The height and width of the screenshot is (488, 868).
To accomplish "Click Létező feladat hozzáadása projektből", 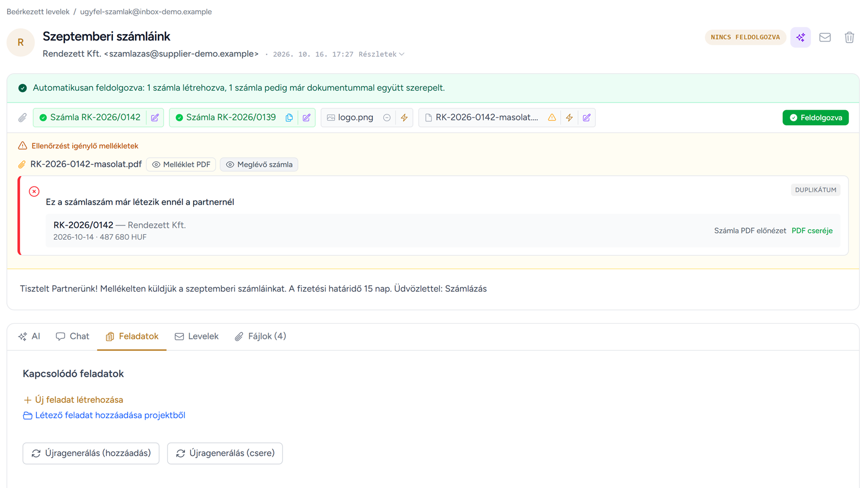I will 104,415.
